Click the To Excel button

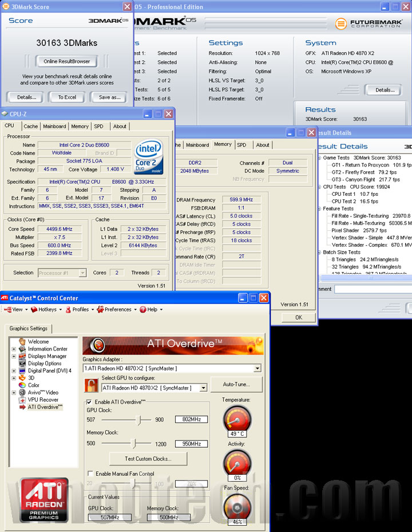[x=67, y=97]
